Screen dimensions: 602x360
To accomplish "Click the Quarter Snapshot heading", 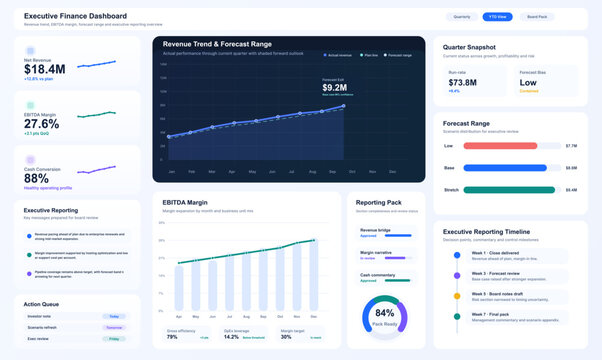I will (469, 47).
